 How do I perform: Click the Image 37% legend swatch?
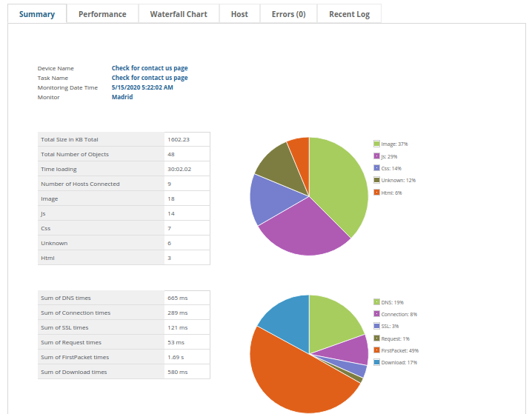coord(376,144)
